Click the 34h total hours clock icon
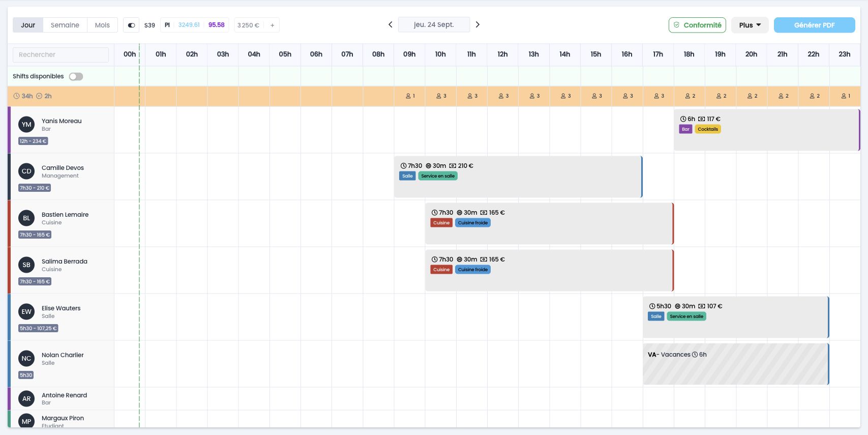Image resolution: width=868 pixels, height=435 pixels. click(x=16, y=96)
